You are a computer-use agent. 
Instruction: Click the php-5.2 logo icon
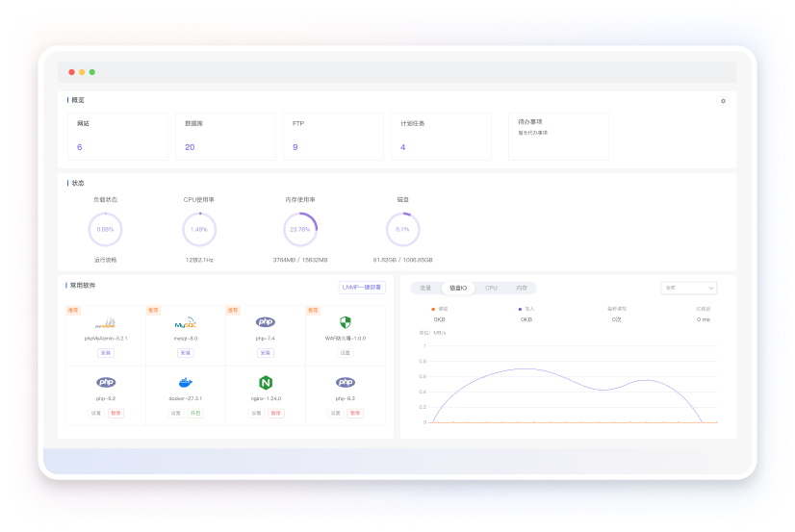(106, 382)
